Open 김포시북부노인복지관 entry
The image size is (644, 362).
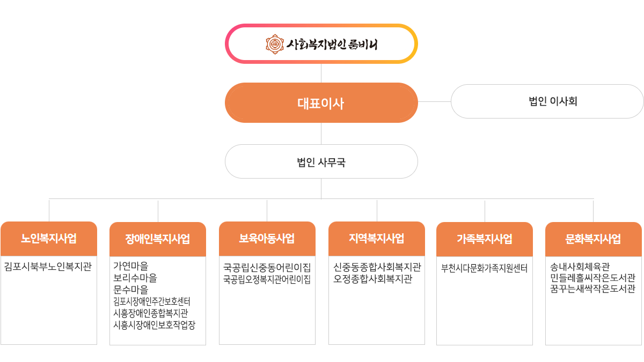point(48,267)
